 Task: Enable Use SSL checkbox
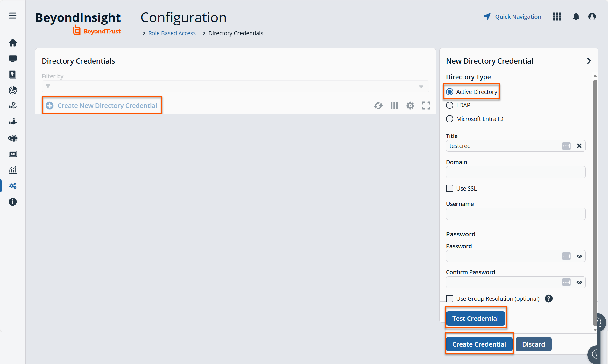coord(449,188)
